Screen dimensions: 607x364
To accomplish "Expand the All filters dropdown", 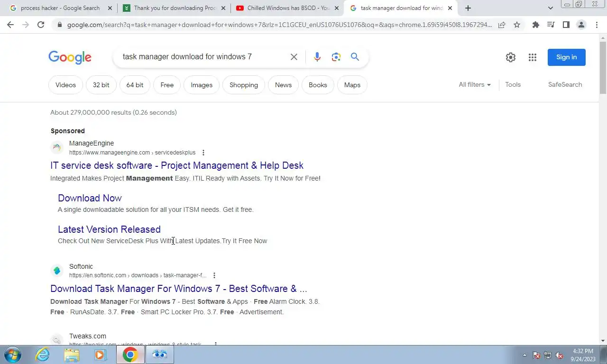I will 475,84.
